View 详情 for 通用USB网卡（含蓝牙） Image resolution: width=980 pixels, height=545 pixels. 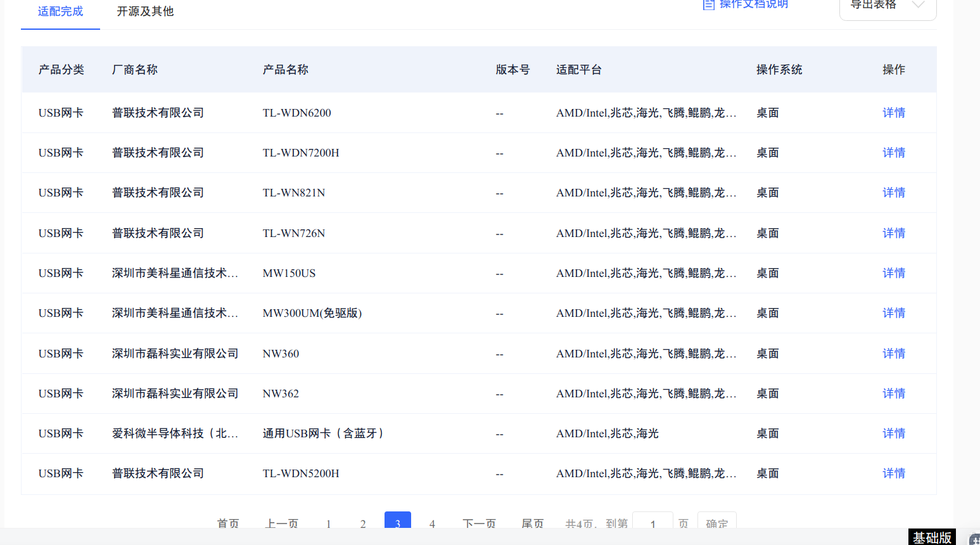coord(894,433)
